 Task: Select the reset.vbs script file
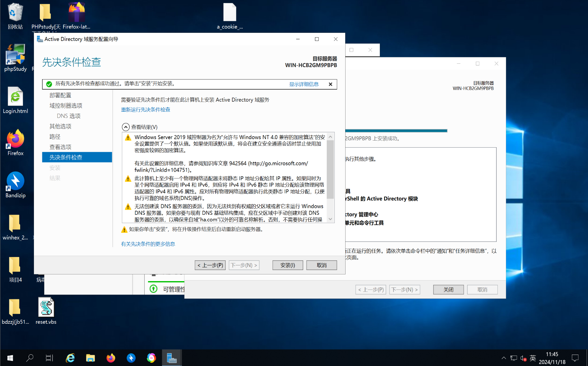tap(46, 311)
